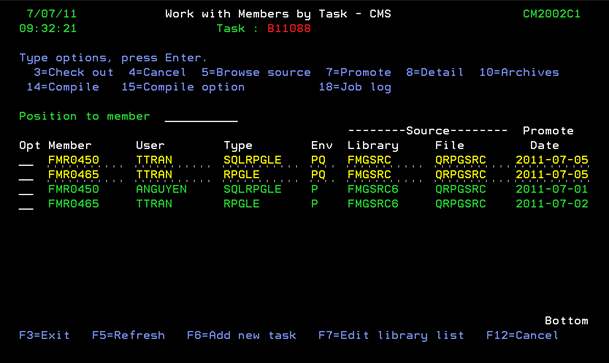Select Opt field for yellow FMR0465 row
The width and height of the screenshot is (609, 363).
pyautogui.click(x=26, y=175)
